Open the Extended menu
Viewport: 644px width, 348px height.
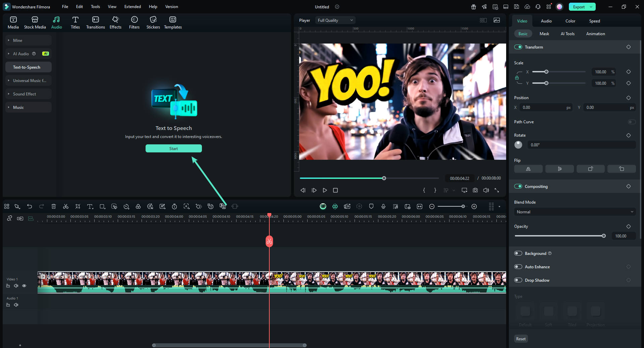pyautogui.click(x=132, y=7)
